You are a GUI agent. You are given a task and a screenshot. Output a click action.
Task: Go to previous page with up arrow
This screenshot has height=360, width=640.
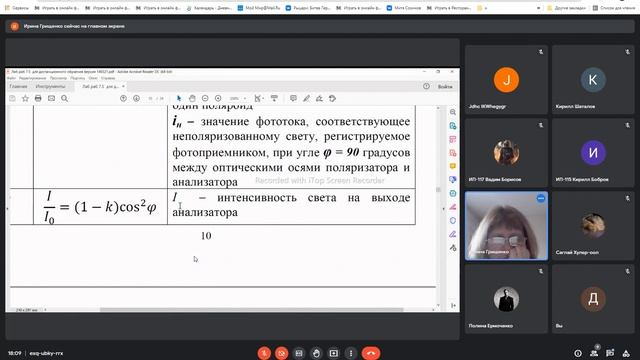[123, 98]
